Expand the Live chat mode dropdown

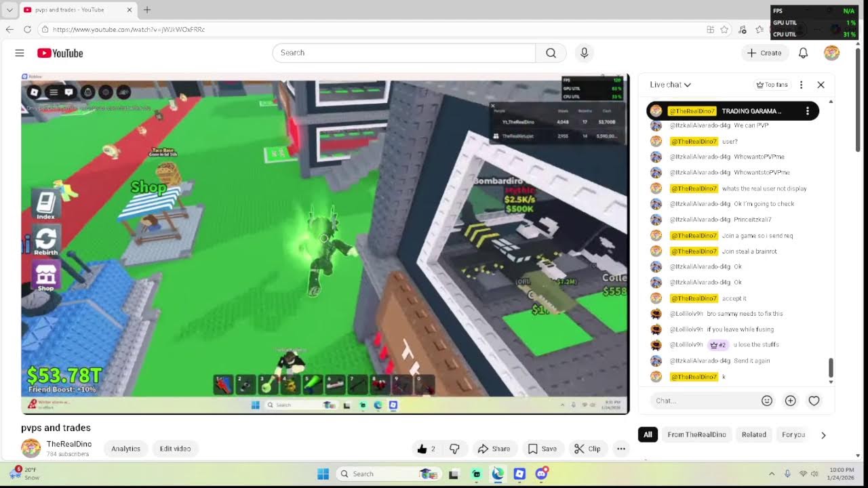[670, 85]
